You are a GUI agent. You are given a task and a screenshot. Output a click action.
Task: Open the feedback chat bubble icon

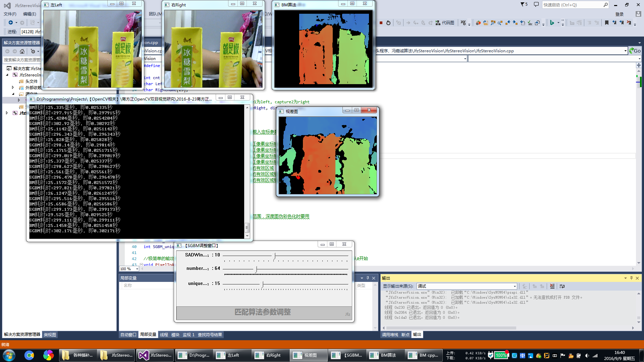click(x=536, y=5)
